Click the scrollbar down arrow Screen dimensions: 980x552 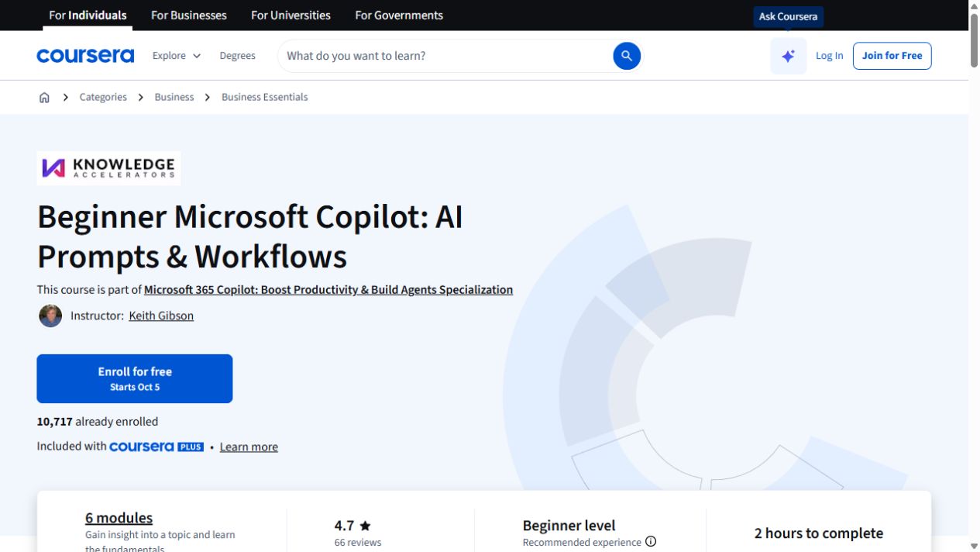tap(974, 546)
